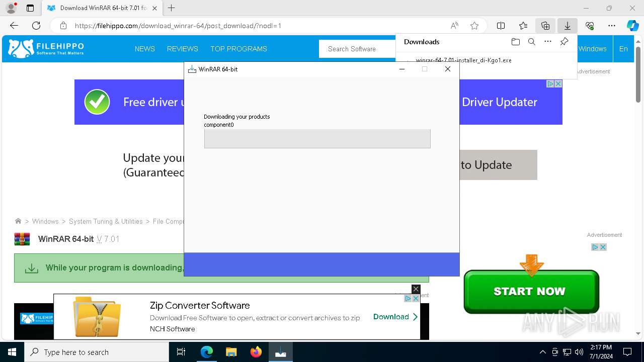Open Browser Essentials icon

coord(590,26)
